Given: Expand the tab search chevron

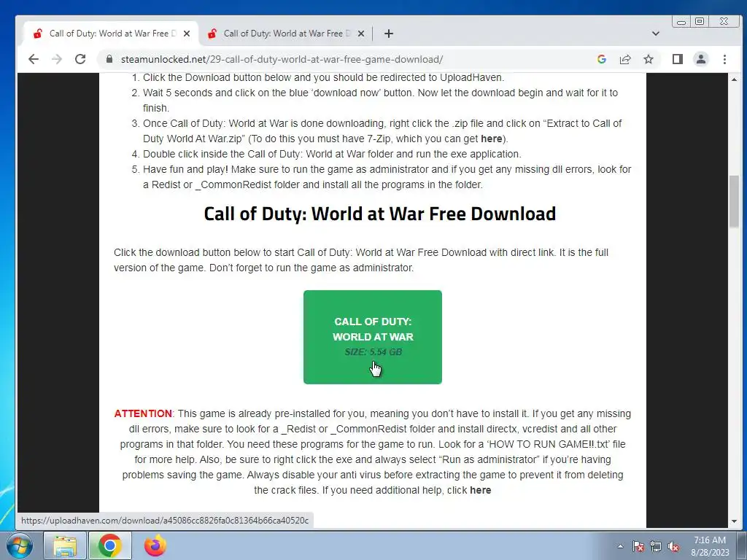Looking at the screenshot, I should (656, 34).
